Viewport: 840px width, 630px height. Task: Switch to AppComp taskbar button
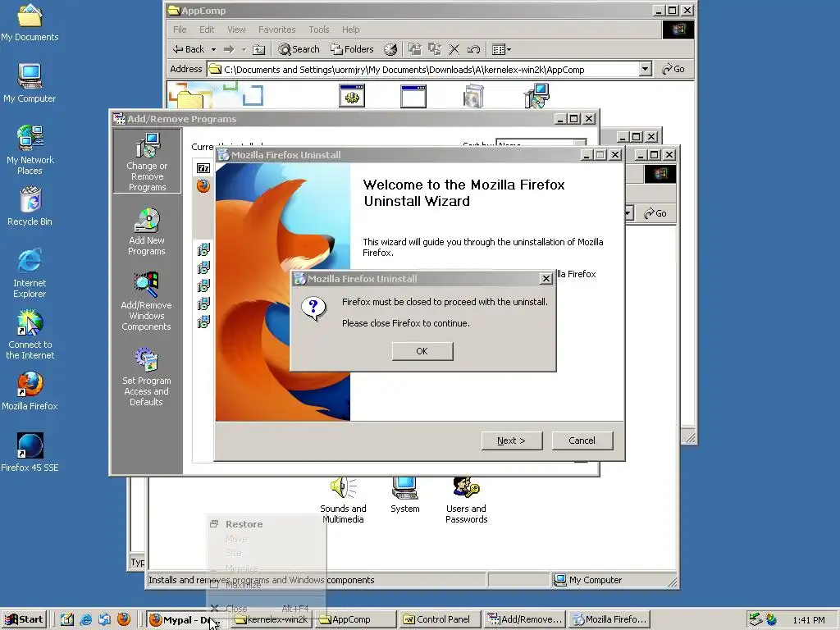pos(356,620)
